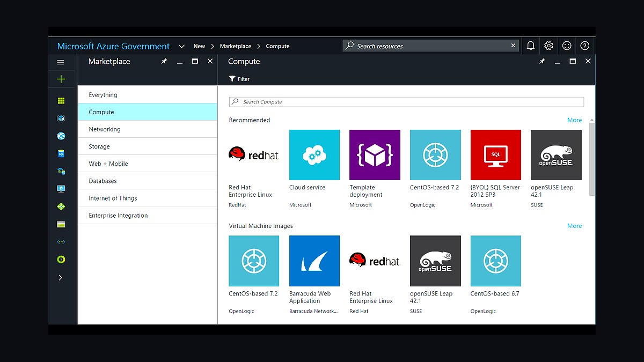Open All resources grid icon in sidebar
The image size is (644, 362).
click(x=61, y=101)
